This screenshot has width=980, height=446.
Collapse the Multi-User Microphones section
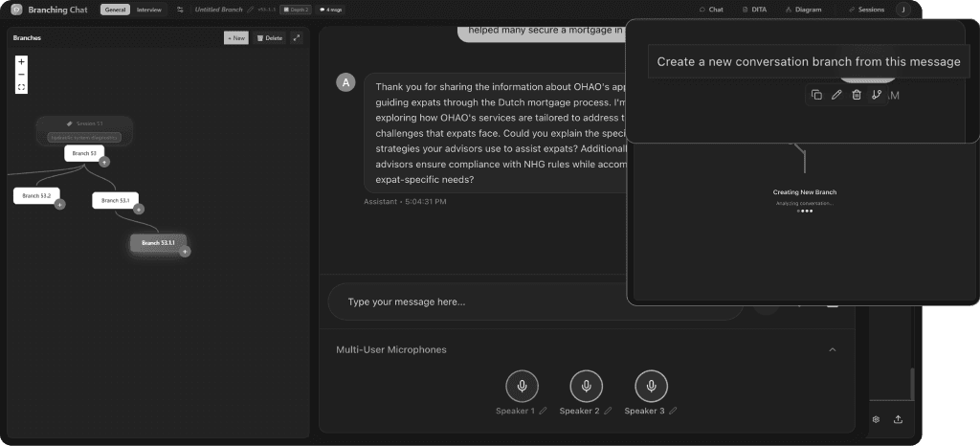click(x=832, y=349)
